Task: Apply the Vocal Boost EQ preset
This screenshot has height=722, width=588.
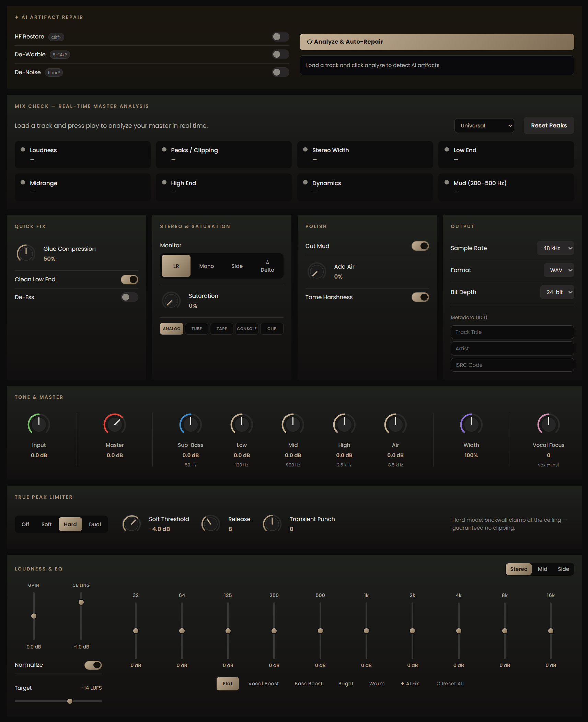Action: point(264,684)
